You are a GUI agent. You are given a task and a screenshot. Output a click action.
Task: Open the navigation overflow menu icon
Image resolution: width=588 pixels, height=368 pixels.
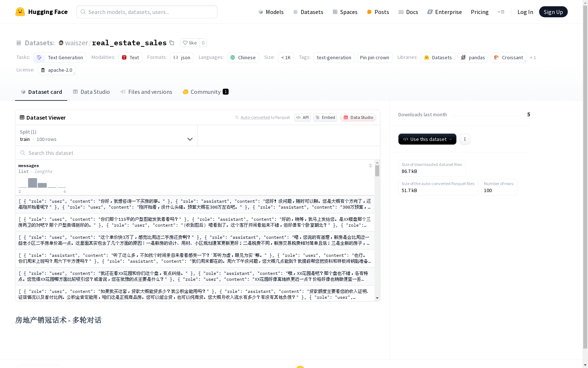point(501,12)
